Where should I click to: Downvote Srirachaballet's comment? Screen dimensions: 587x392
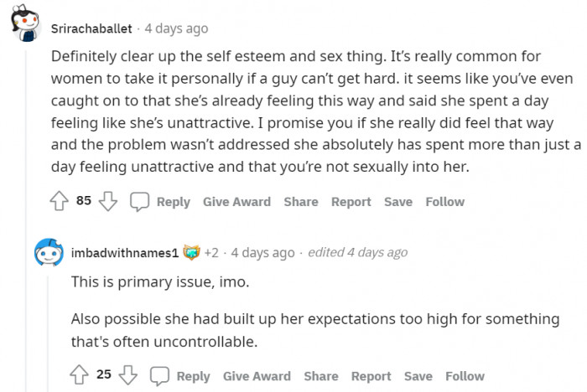[108, 201]
